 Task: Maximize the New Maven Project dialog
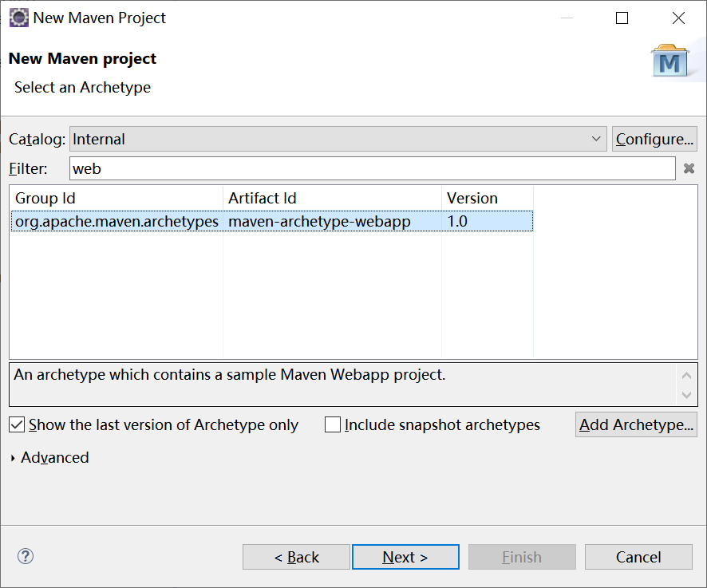(622, 18)
